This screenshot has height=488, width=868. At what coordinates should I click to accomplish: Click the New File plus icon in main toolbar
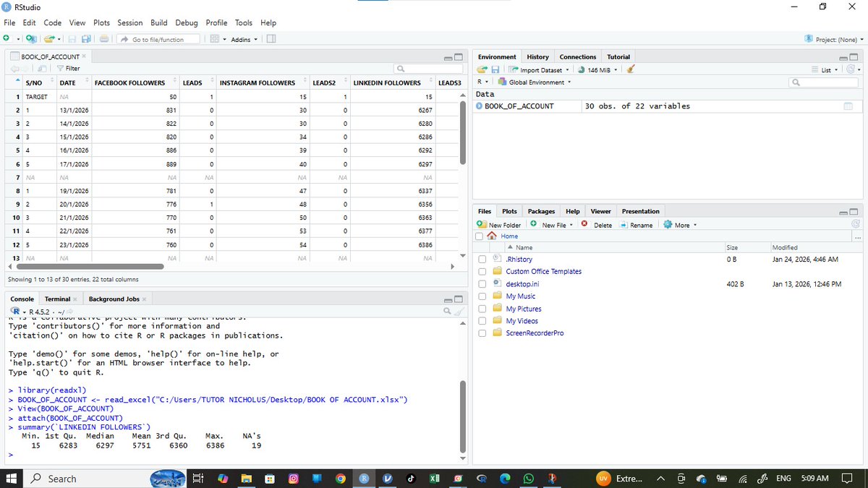(7, 38)
